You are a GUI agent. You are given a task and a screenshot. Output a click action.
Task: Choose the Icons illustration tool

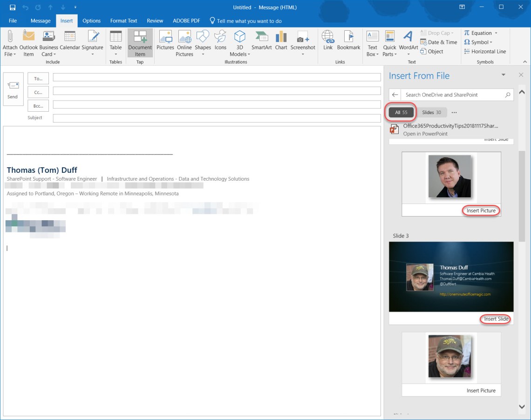tap(220, 37)
